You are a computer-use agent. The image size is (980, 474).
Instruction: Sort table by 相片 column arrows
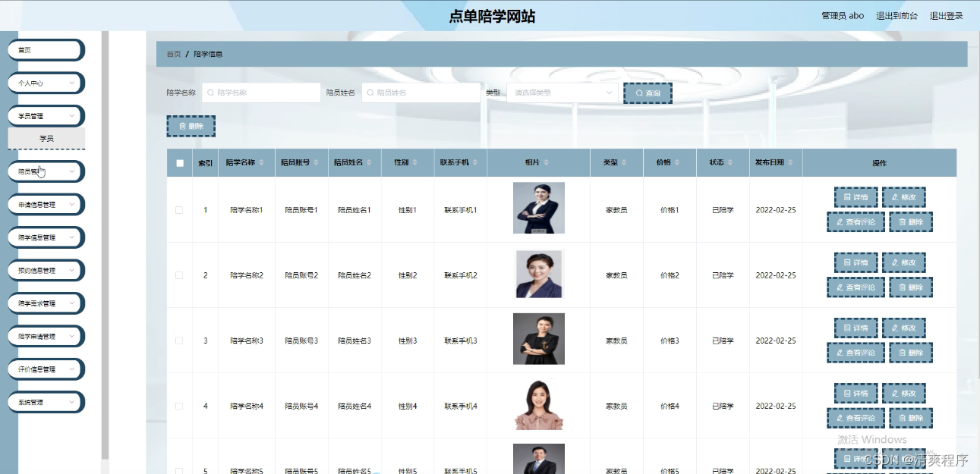[546, 163]
